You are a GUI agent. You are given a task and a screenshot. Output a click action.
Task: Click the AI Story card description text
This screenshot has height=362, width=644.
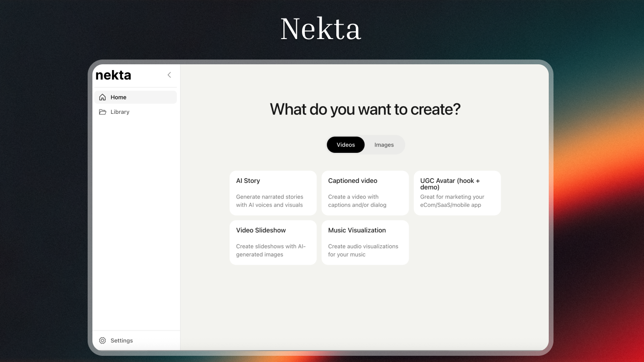pyautogui.click(x=270, y=201)
